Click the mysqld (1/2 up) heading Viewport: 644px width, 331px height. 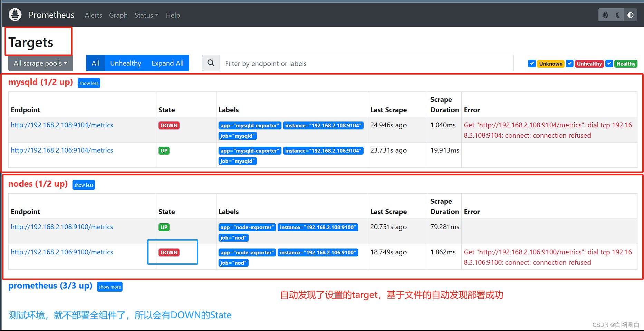pyautogui.click(x=41, y=82)
